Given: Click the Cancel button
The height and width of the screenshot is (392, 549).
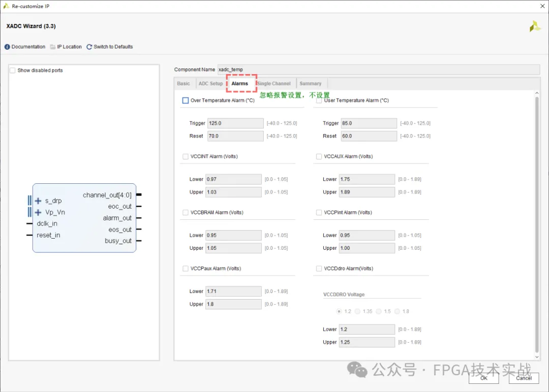Looking at the screenshot, I should click(524, 378).
